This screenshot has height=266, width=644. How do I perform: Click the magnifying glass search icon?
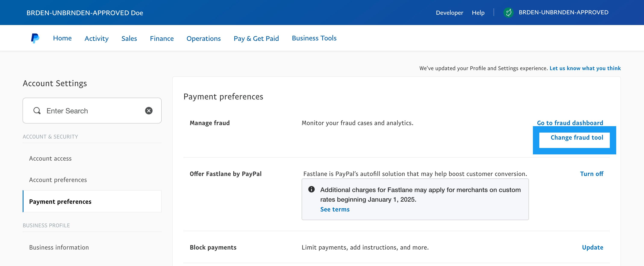click(37, 111)
